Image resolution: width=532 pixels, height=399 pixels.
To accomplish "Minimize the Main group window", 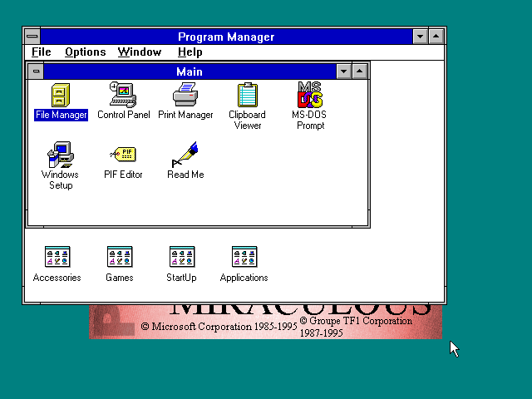I will click(343, 71).
